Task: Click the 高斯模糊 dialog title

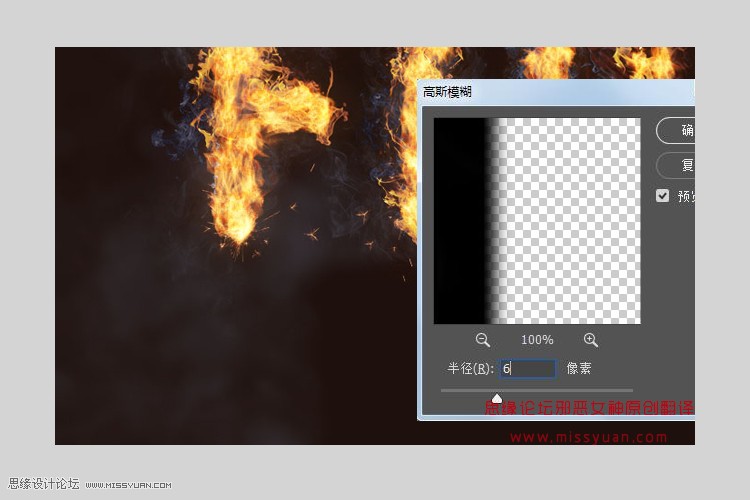Action: coord(447,92)
